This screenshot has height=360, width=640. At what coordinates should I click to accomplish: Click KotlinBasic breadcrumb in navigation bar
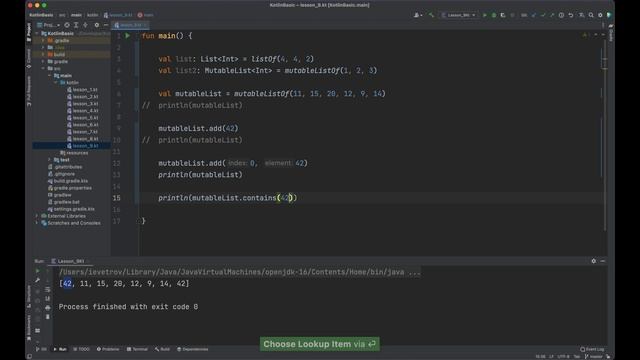tap(41, 15)
